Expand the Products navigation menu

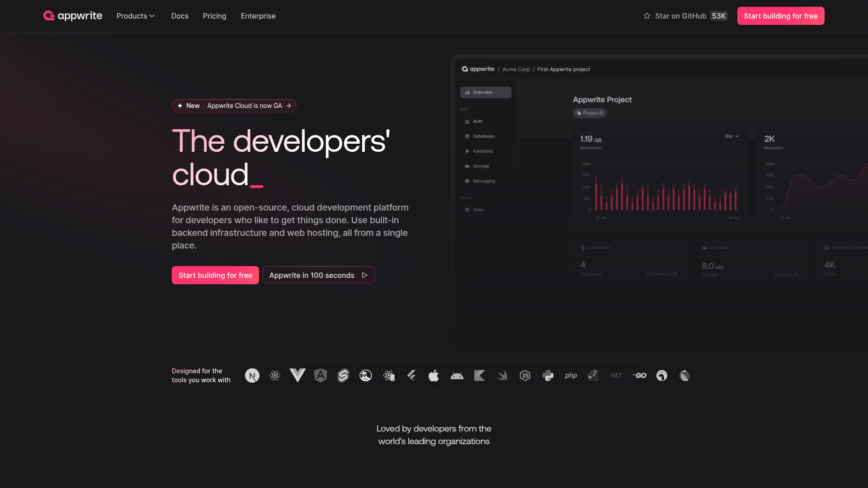pyautogui.click(x=135, y=16)
